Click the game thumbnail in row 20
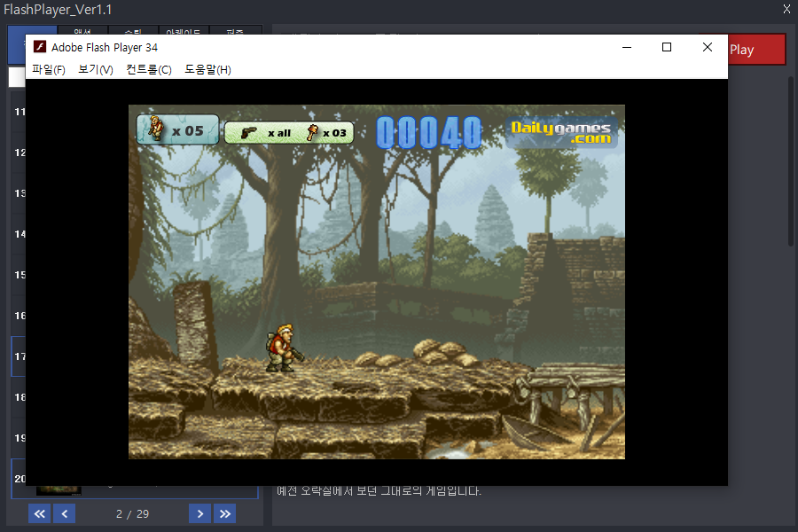 click(59, 490)
